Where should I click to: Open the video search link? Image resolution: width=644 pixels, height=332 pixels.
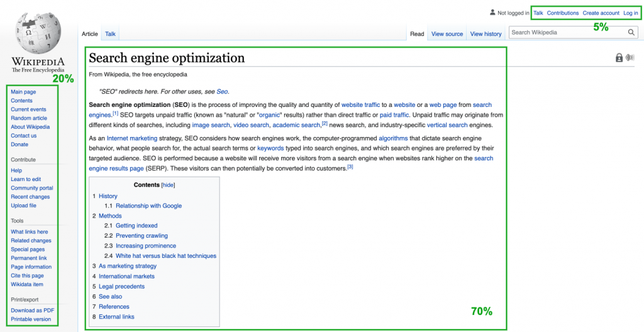tap(252, 125)
